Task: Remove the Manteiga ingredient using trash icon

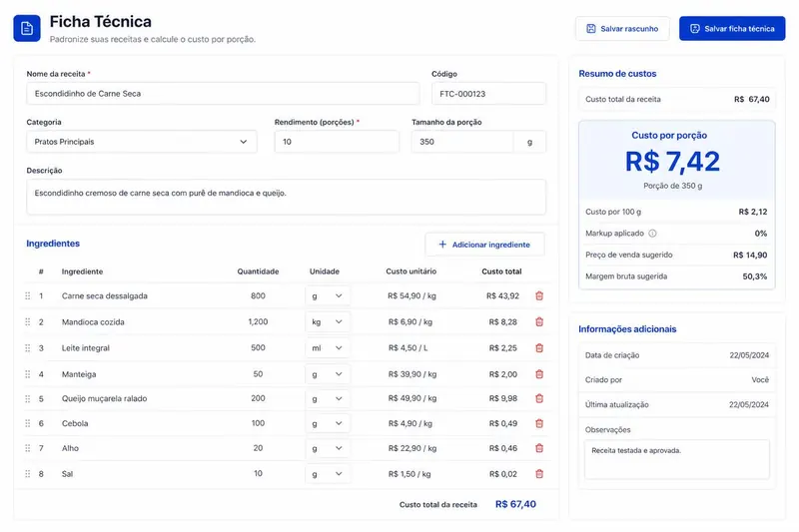Action: click(539, 374)
